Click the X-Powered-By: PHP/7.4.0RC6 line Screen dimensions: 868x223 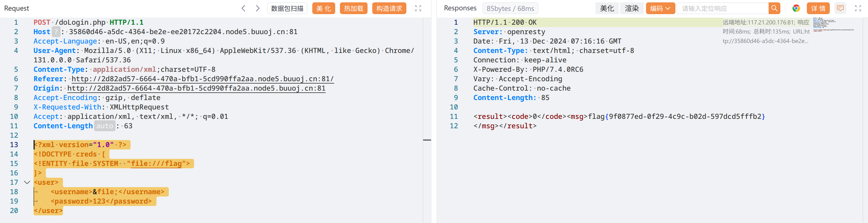528,69
